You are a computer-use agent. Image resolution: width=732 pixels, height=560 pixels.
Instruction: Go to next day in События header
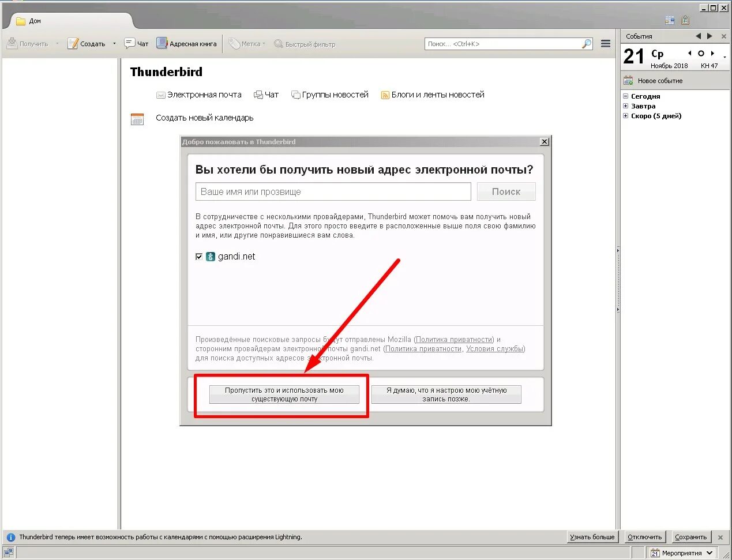pyautogui.click(x=710, y=36)
